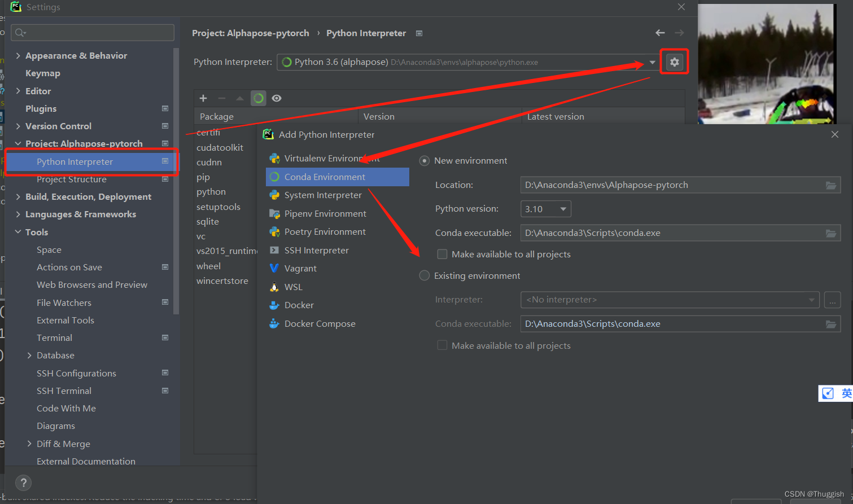Expand Diff & Merge under Tools
Screen dimensions: 853x504
(29, 444)
